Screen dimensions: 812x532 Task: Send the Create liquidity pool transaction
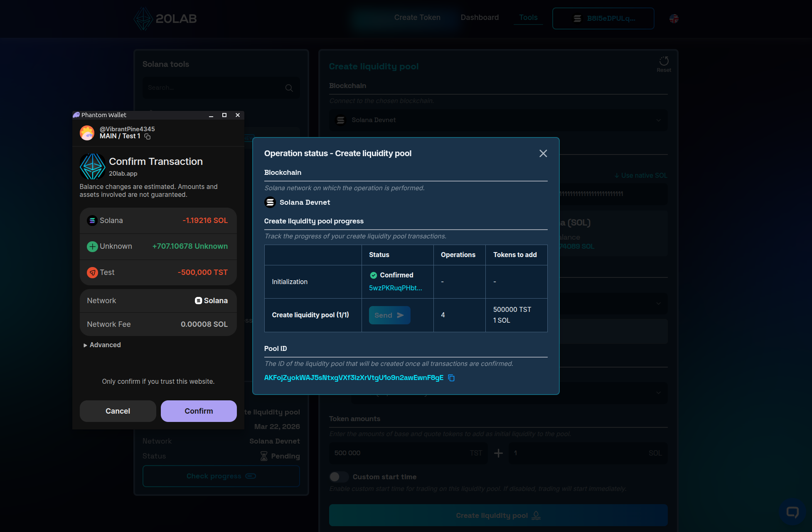point(389,315)
